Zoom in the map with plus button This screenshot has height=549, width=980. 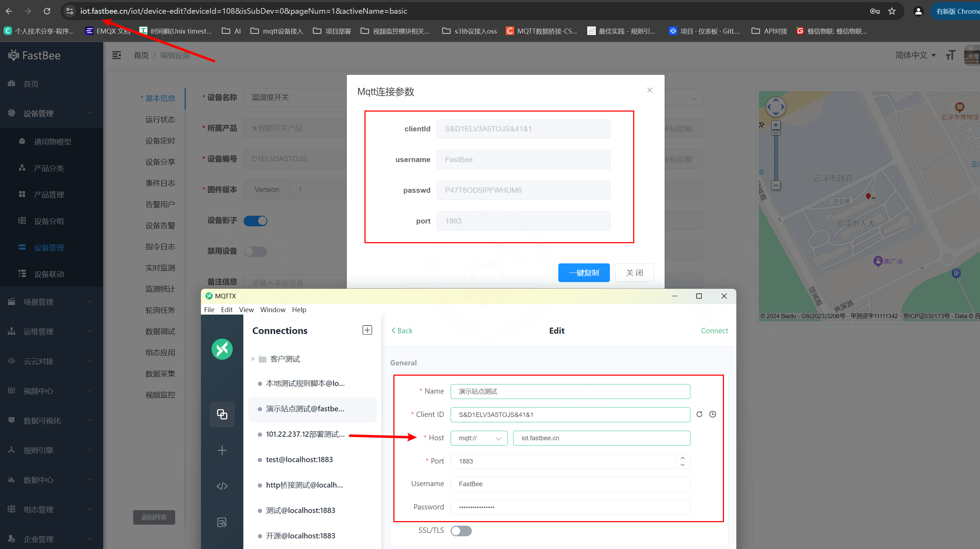[x=776, y=125]
